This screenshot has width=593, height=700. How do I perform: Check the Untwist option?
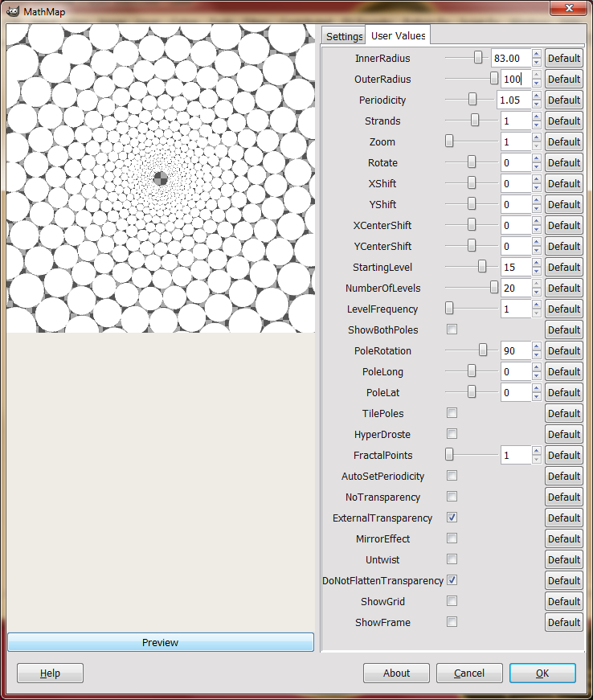pyautogui.click(x=452, y=559)
